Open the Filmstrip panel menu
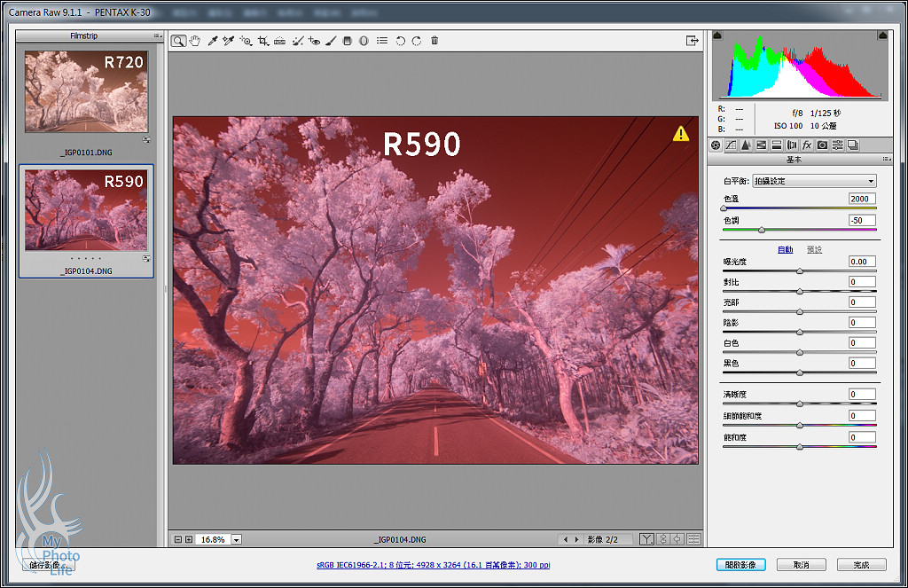Image resolution: width=908 pixels, height=588 pixels. pos(157,35)
